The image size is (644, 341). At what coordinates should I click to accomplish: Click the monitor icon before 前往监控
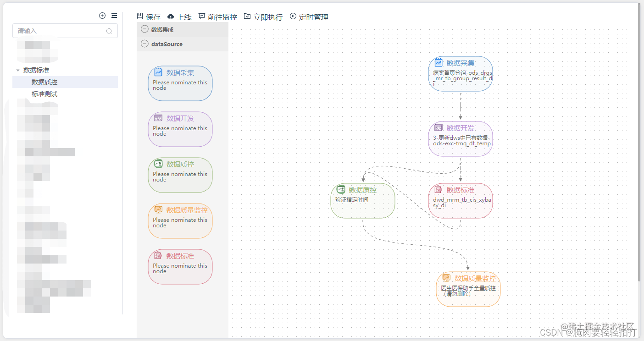coord(202,16)
